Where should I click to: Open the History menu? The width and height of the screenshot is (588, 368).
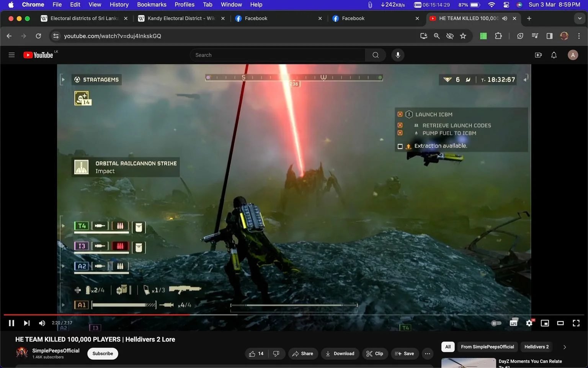(x=119, y=5)
